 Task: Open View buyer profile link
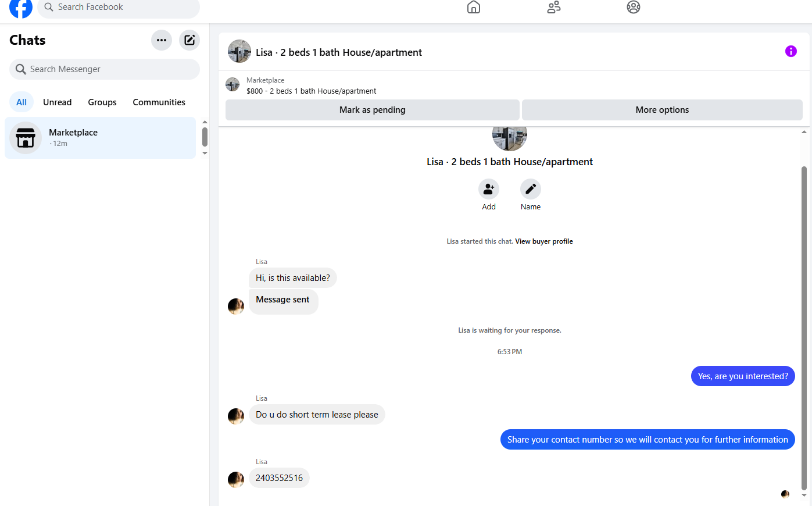544,241
